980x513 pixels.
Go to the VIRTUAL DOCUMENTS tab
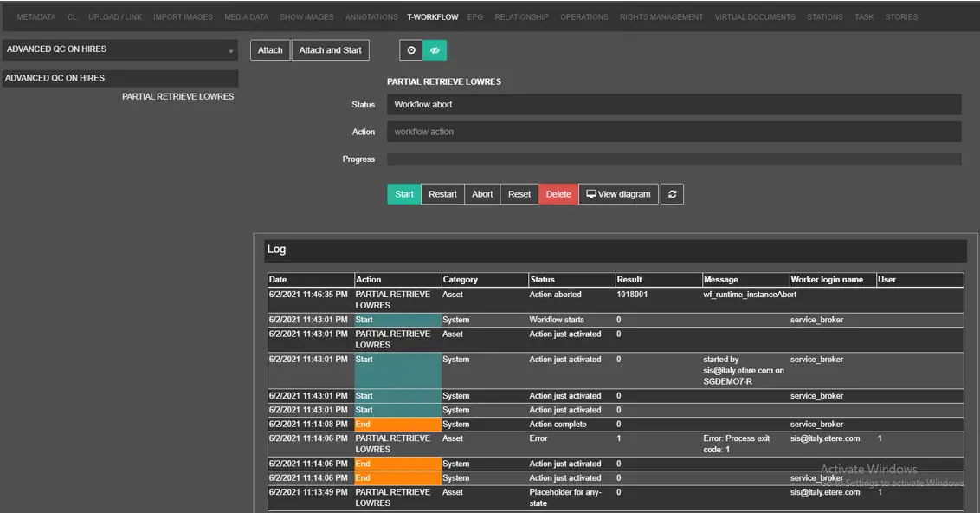click(754, 17)
